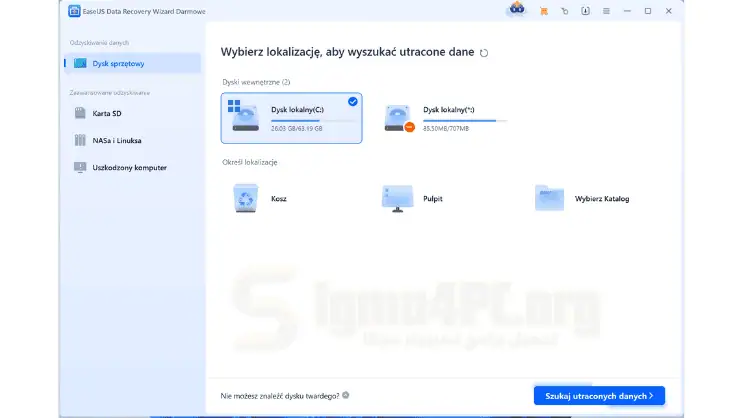The image size is (743, 418).
Task: Click the folder icon for Wybierz Katalog
Action: tap(549, 198)
